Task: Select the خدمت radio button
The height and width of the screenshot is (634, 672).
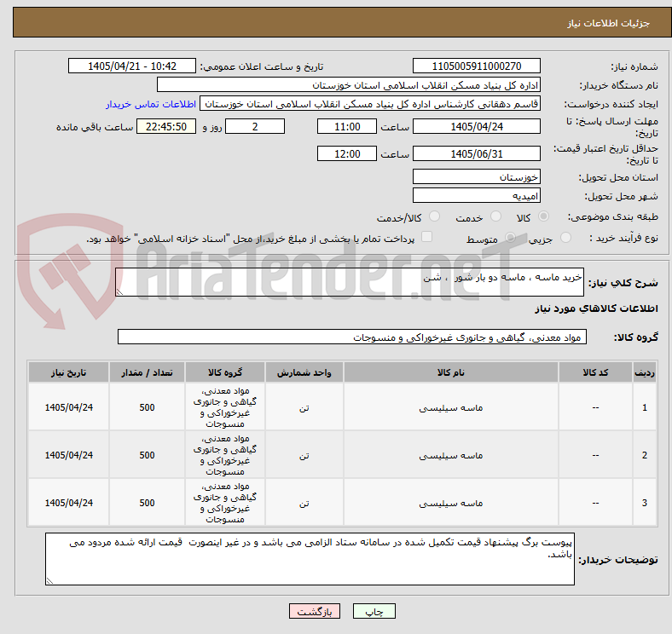Action: point(495,216)
